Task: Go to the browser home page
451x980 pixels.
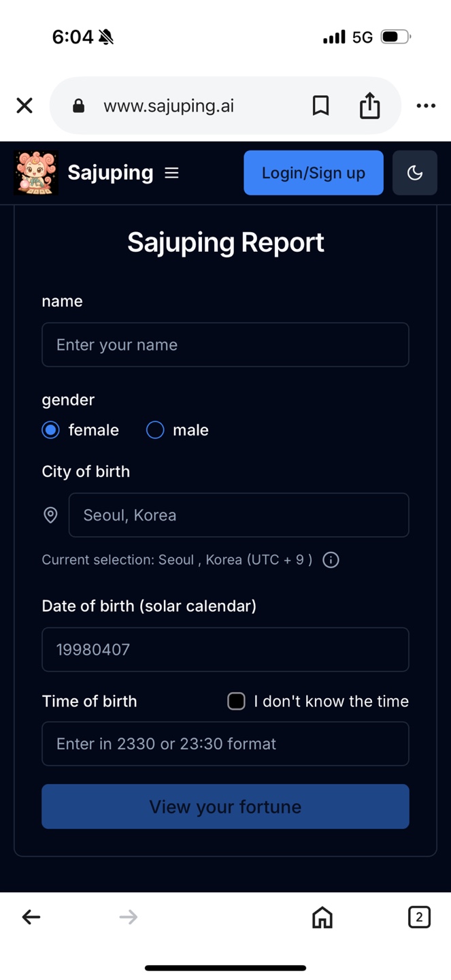Action: [322, 917]
